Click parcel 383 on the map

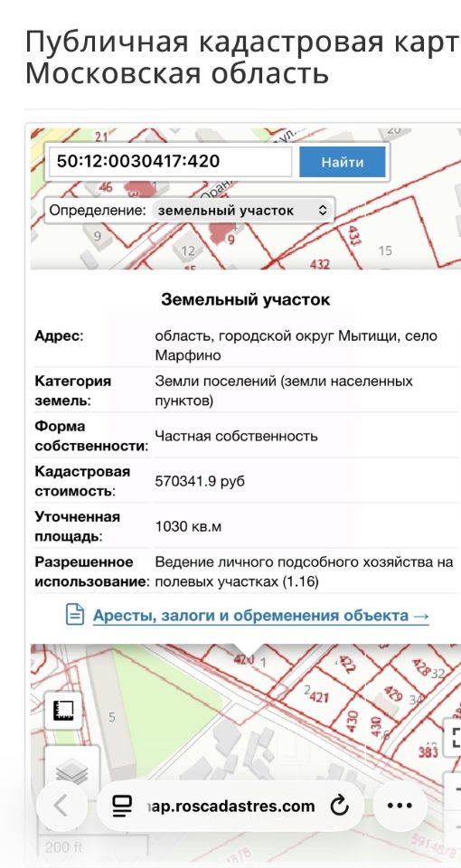428,751
